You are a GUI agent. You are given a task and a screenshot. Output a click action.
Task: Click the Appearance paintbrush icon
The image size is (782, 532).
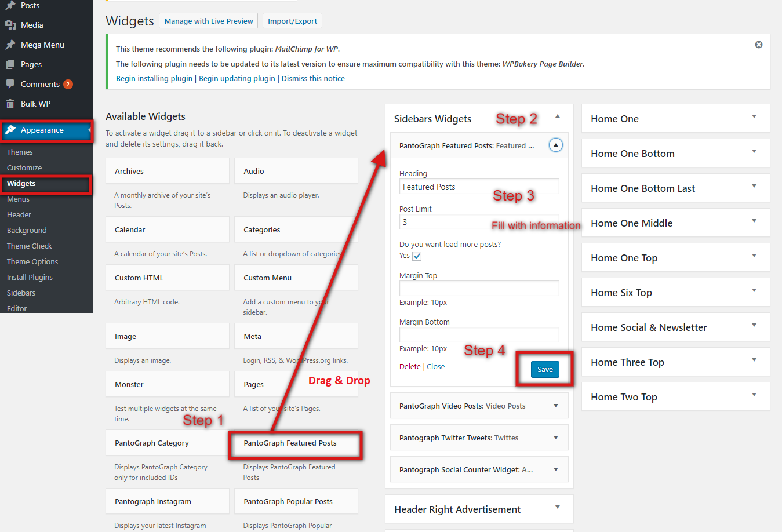[x=10, y=130]
